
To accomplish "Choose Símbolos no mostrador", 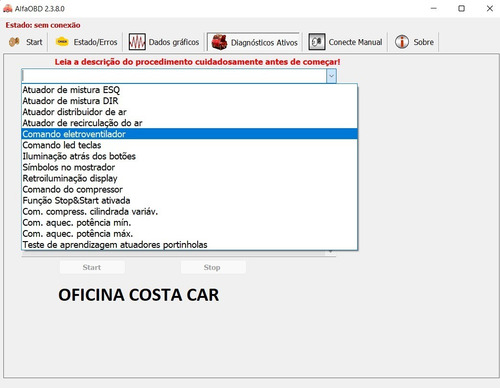I will tap(189, 167).
